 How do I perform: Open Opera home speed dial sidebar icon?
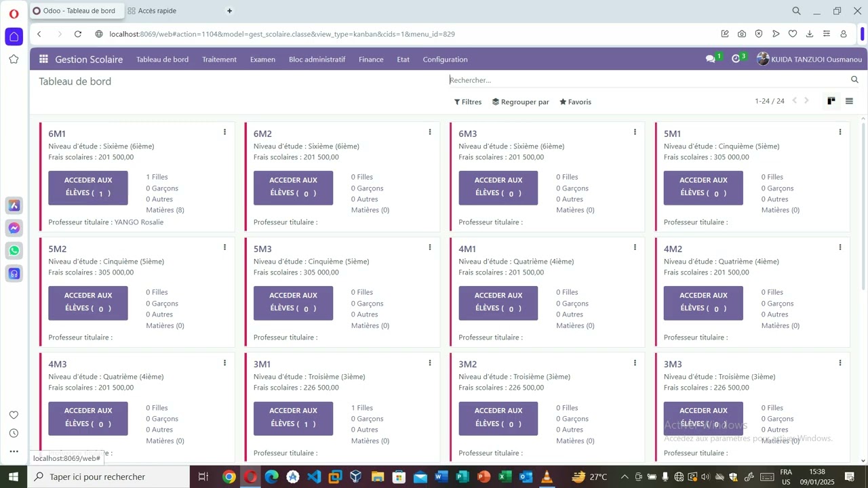point(14,37)
